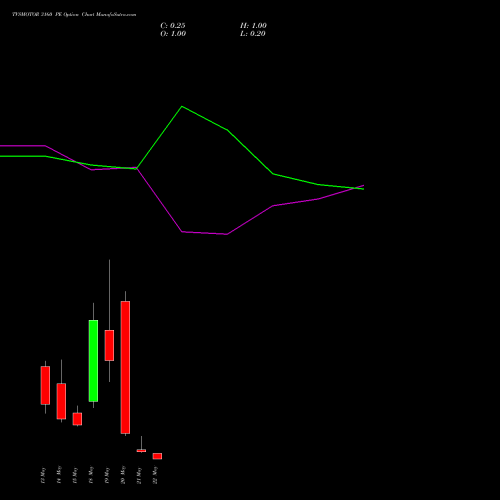Click the 14 May date label
Image resolution: width=500 pixels, height=500 pixels.
pyautogui.click(x=59, y=475)
